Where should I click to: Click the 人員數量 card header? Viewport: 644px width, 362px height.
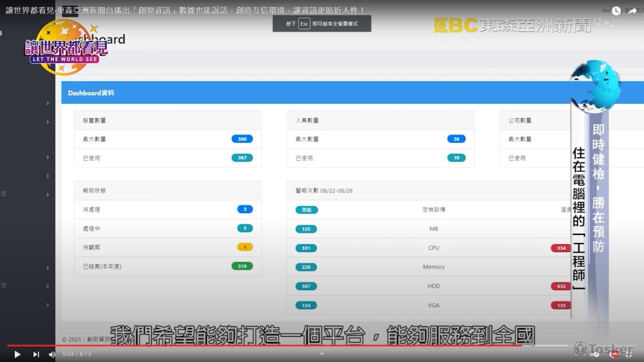(381, 120)
